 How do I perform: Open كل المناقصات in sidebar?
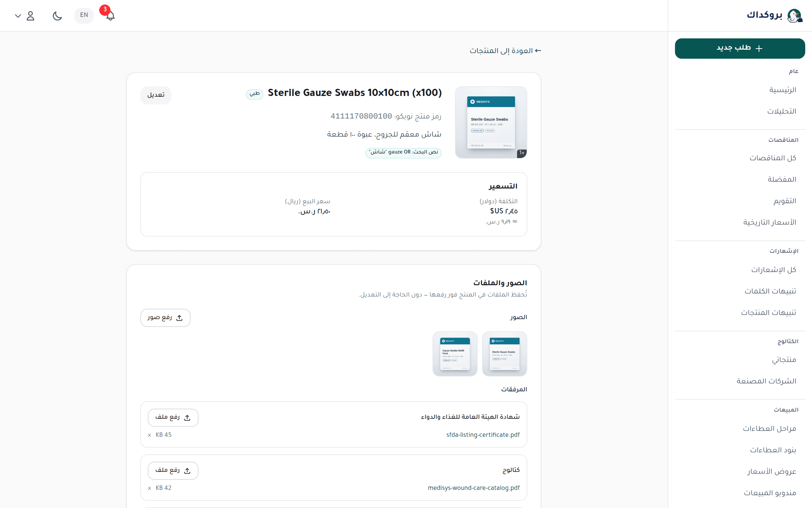tap(773, 158)
